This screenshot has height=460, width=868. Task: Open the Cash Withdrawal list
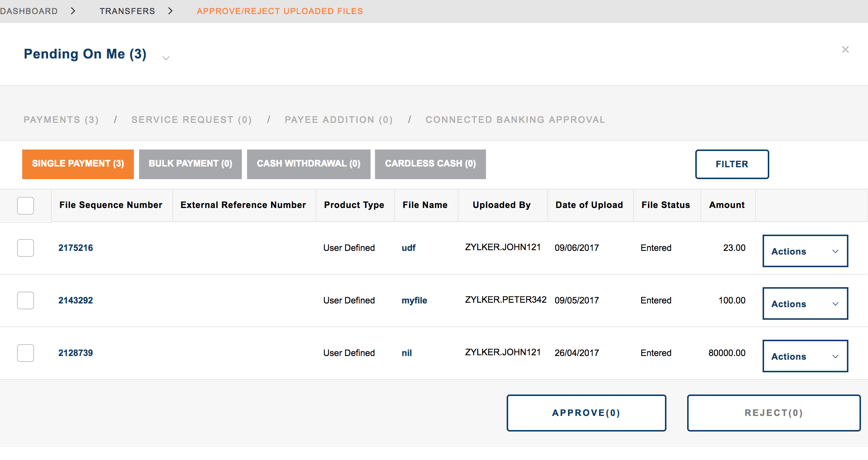click(x=308, y=164)
